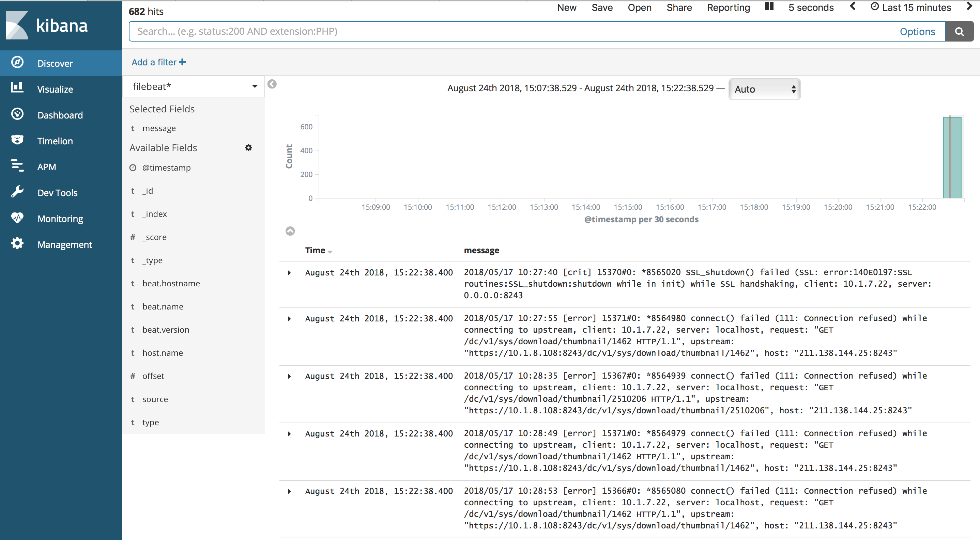Viewport: 980px width, 540px height.
Task: Open the Auto interval dropdown
Action: click(764, 89)
